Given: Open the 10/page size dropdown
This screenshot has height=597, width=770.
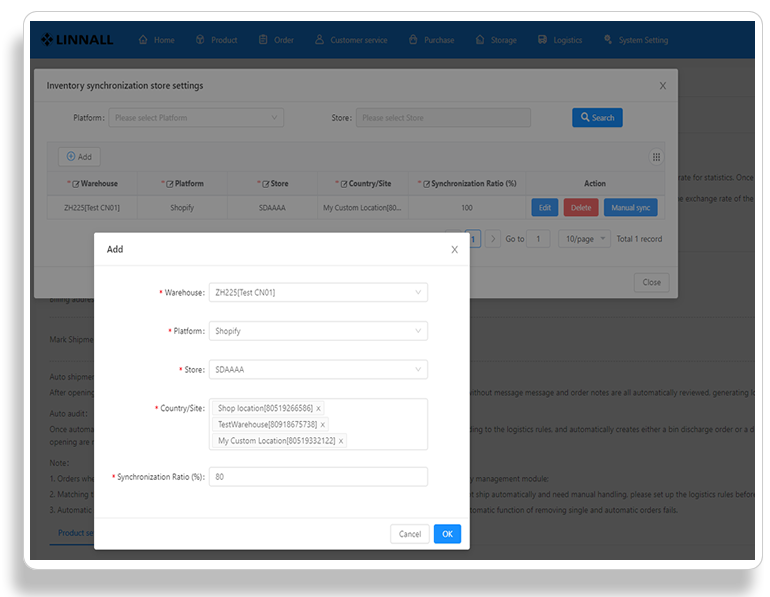Looking at the screenshot, I should click(x=584, y=239).
